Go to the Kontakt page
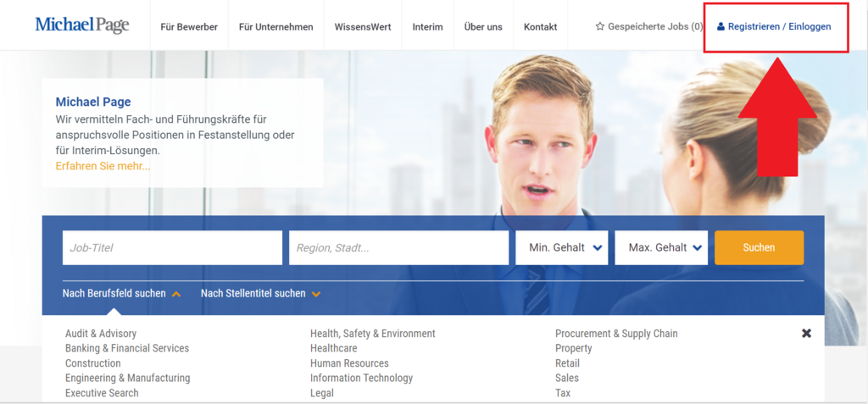 tap(540, 26)
